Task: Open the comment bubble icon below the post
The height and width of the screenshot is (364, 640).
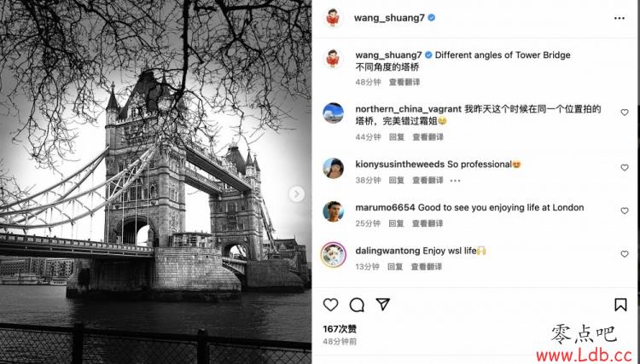Action: (357, 304)
